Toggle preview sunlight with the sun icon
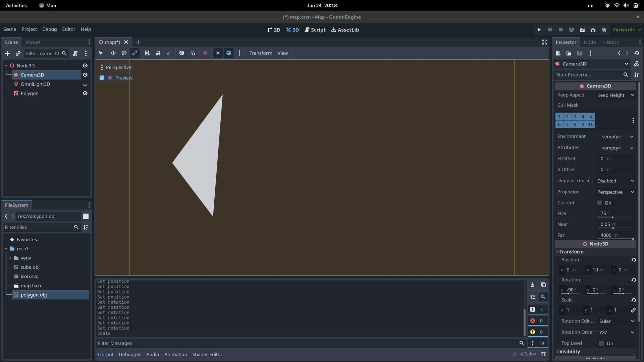Screen dimensions: 644x362 pos(218,53)
